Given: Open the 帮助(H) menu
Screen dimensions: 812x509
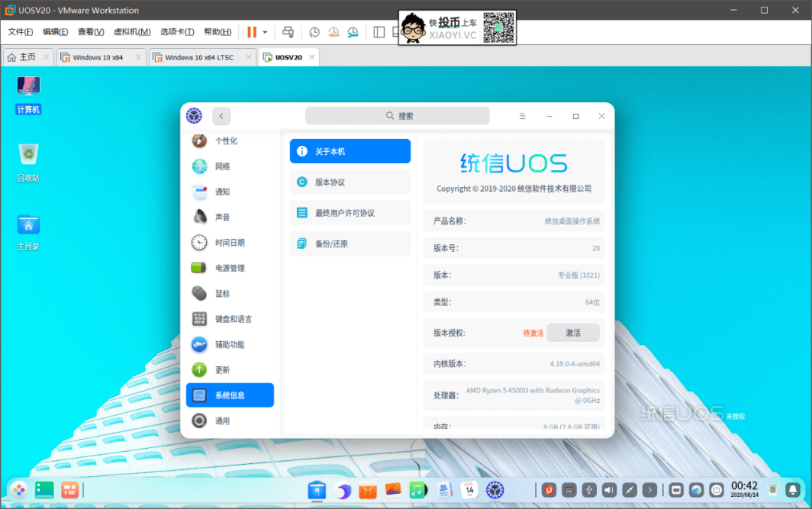Looking at the screenshot, I should click(x=217, y=32).
